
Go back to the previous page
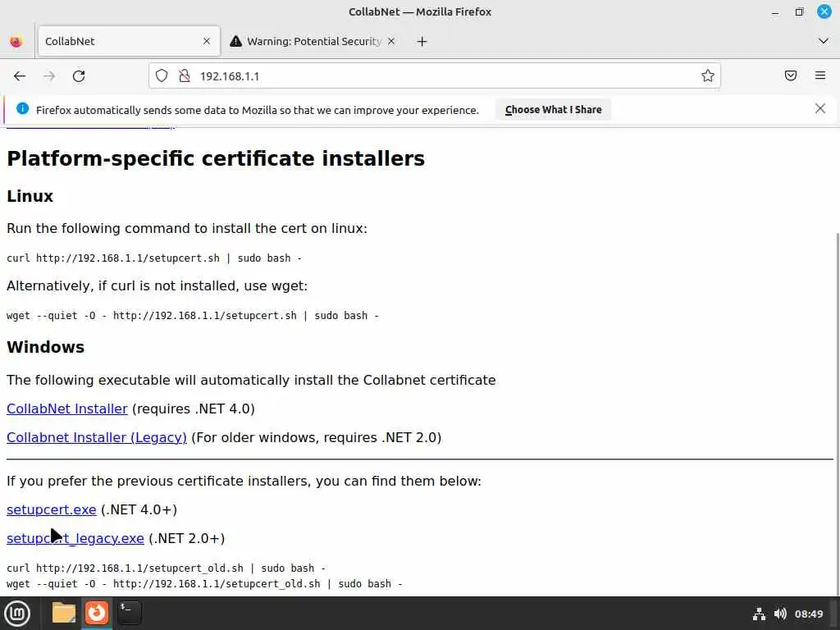click(20, 76)
